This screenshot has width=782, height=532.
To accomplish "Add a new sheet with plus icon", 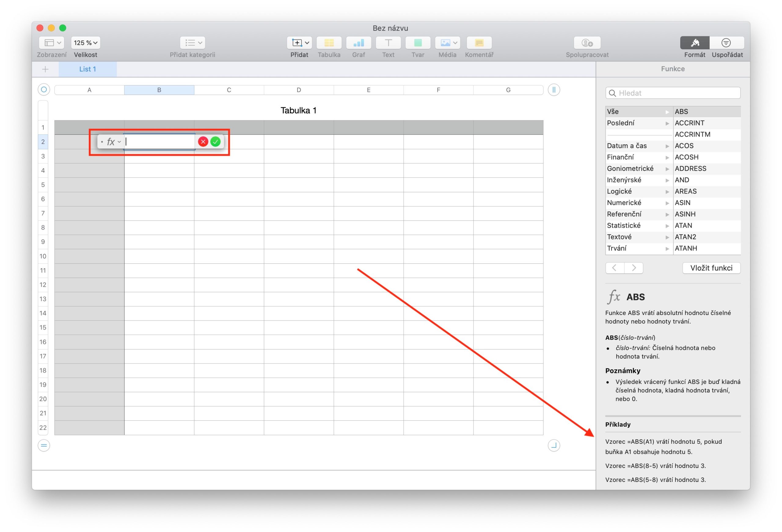I will 46,69.
